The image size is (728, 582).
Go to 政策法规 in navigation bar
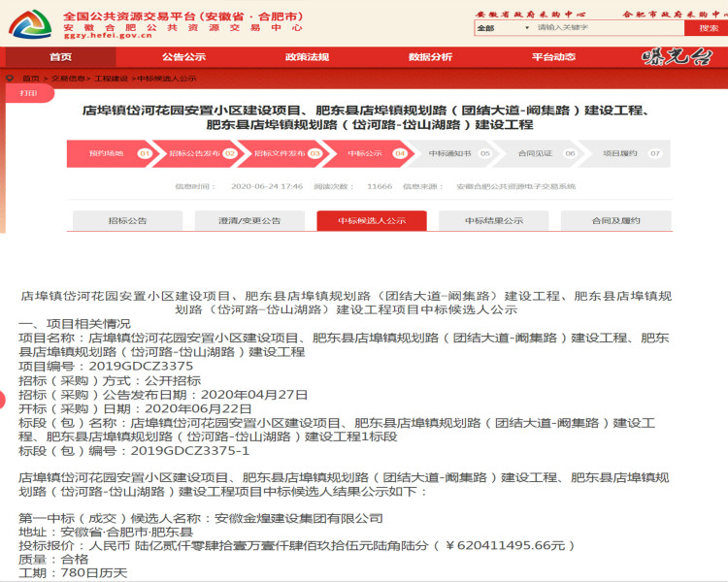point(307,57)
